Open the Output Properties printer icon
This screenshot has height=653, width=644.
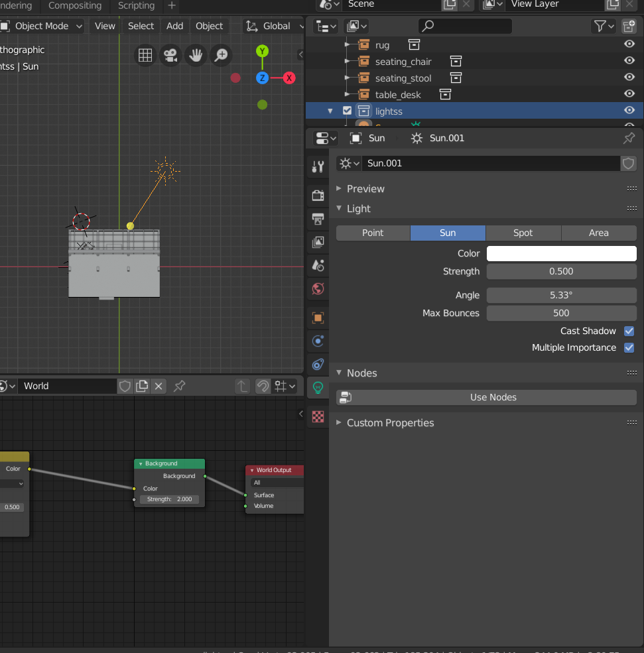(318, 219)
